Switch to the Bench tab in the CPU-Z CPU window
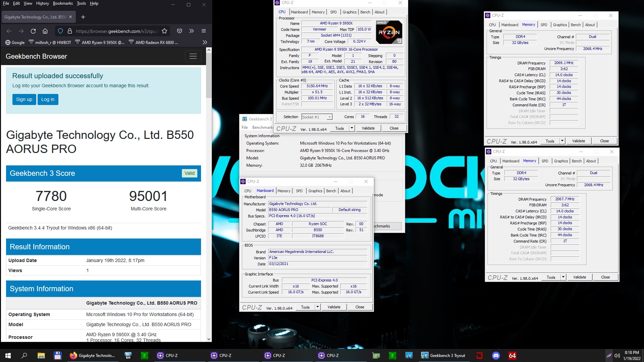 [x=365, y=12]
